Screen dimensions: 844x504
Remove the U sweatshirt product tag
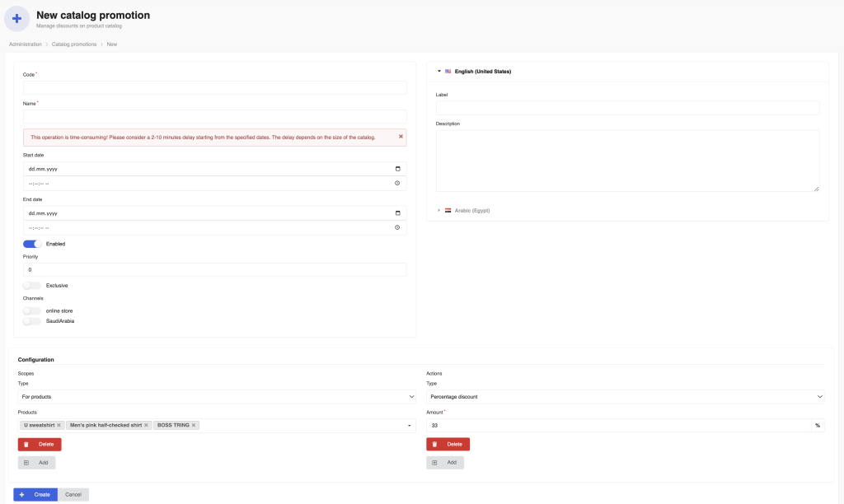[59, 425]
